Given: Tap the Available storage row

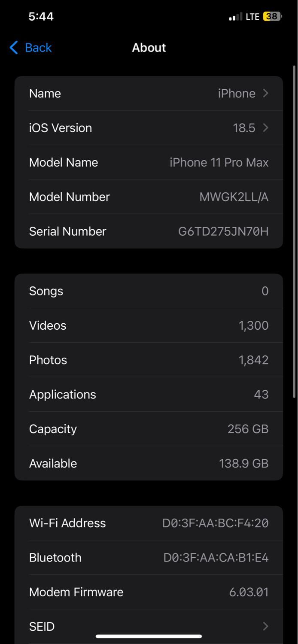Looking at the screenshot, I should point(149,463).
